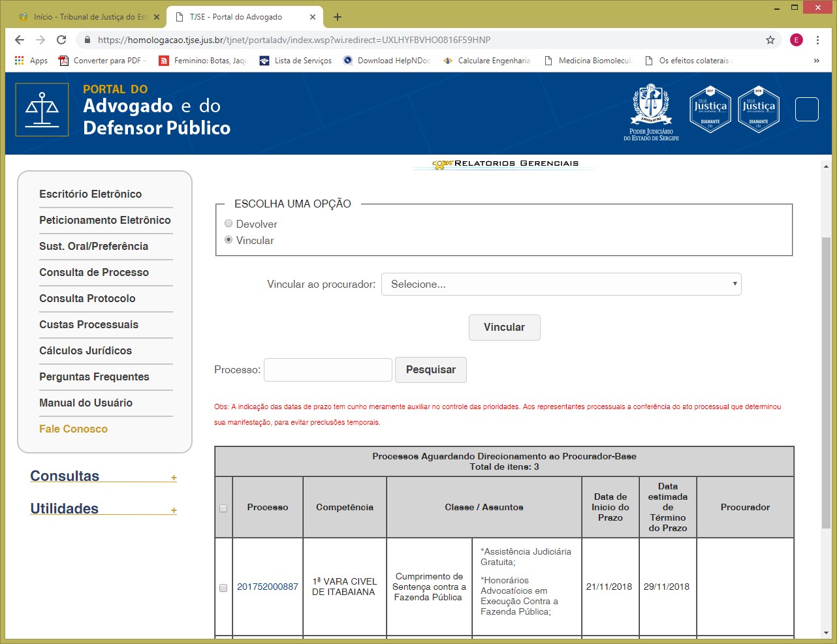
Task: Select the Devolver radio option
Action: pos(229,224)
